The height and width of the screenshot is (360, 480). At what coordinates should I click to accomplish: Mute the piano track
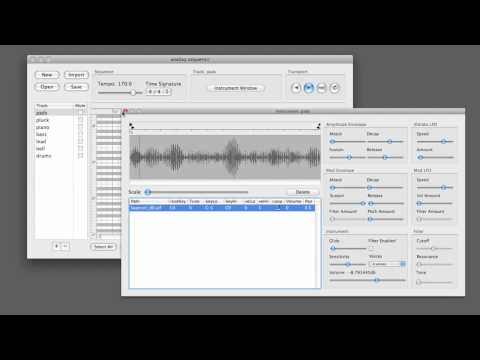click(80, 127)
